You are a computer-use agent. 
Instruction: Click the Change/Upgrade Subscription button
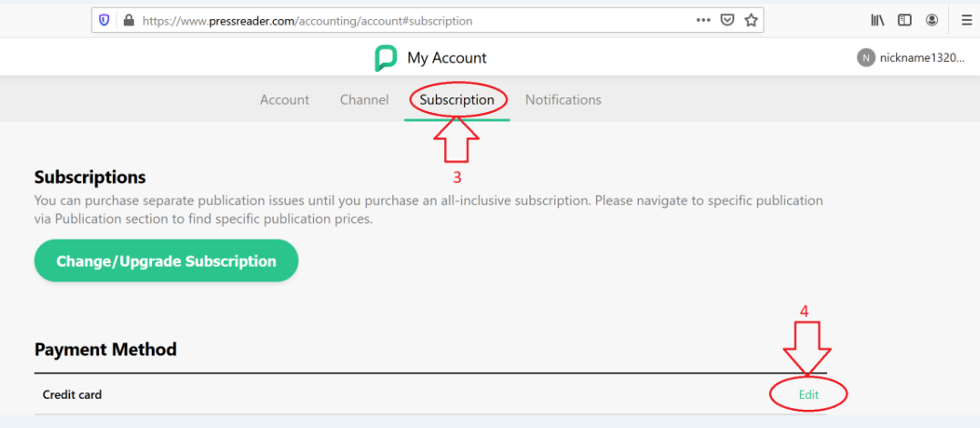pos(167,261)
